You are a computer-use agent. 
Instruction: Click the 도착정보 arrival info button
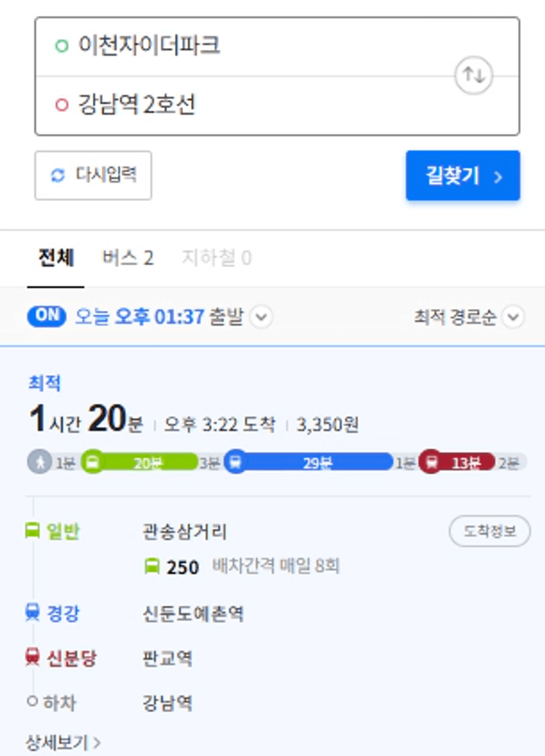click(x=490, y=531)
